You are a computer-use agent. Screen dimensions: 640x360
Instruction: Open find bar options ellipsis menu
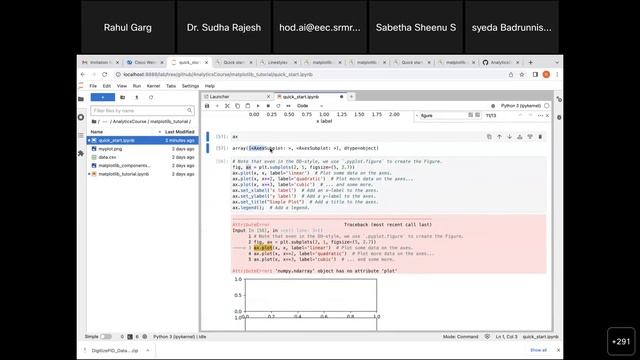point(540,116)
